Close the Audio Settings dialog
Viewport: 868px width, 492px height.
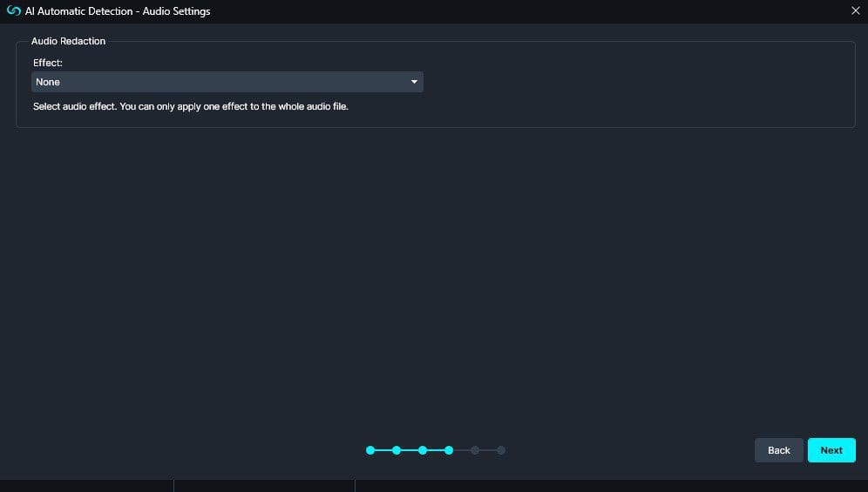click(855, 10)
